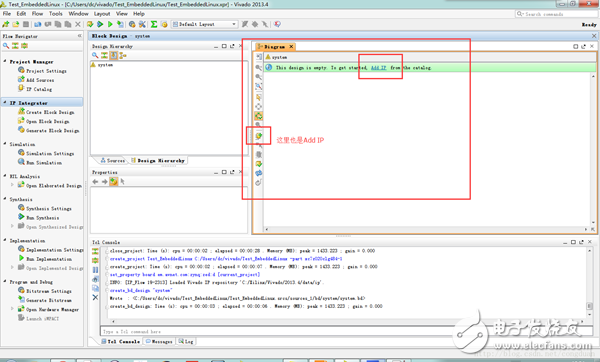Collapse the Flow Navigator panel with chevrons
The image size is (600, 362).
(x=80, y=36)
